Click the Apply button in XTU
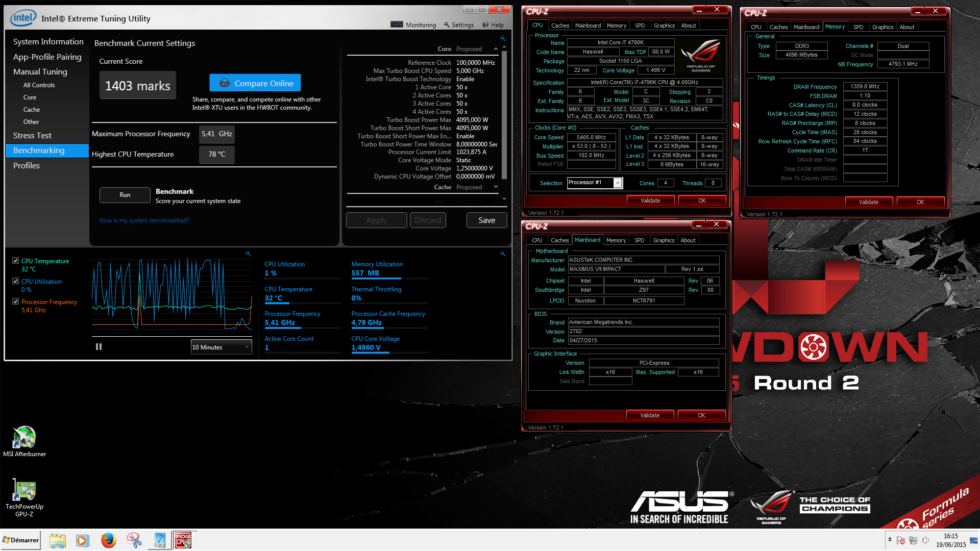This screenshot has height=551, width=980. [377, 220]
